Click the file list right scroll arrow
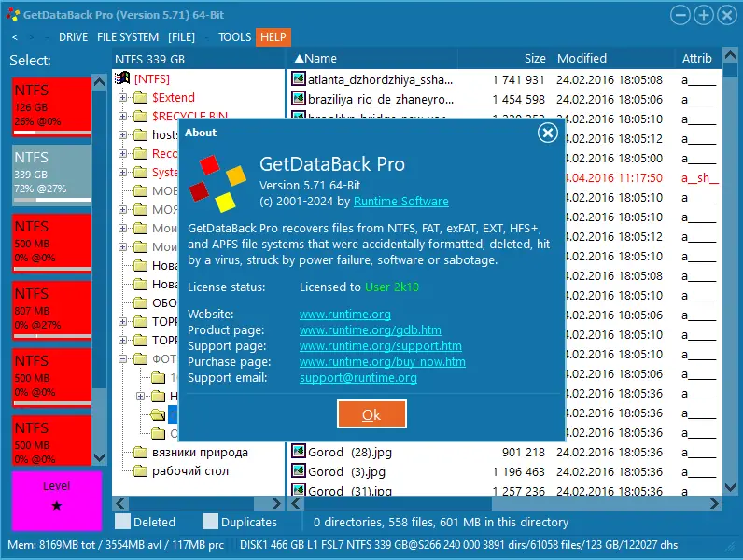This screenshot has height=560, width=743. [x=714, y=503]
